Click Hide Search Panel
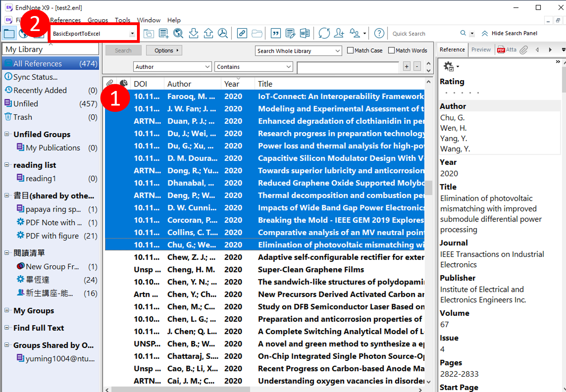Screen dimensions: 566x392 (x=510, y=33)
